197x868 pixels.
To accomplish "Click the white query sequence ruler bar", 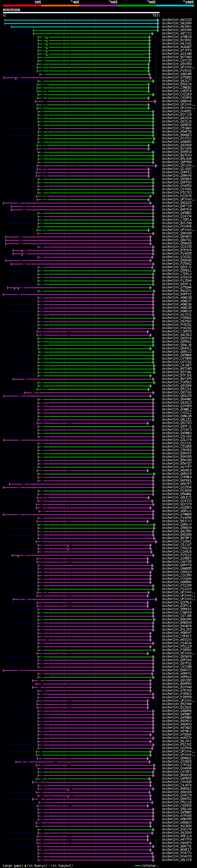I will 81,13.
